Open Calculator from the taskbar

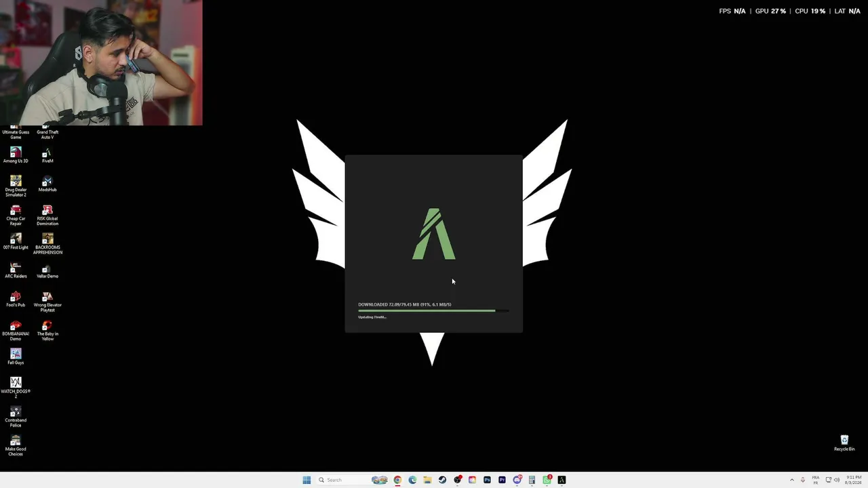[x=532, y=480]
